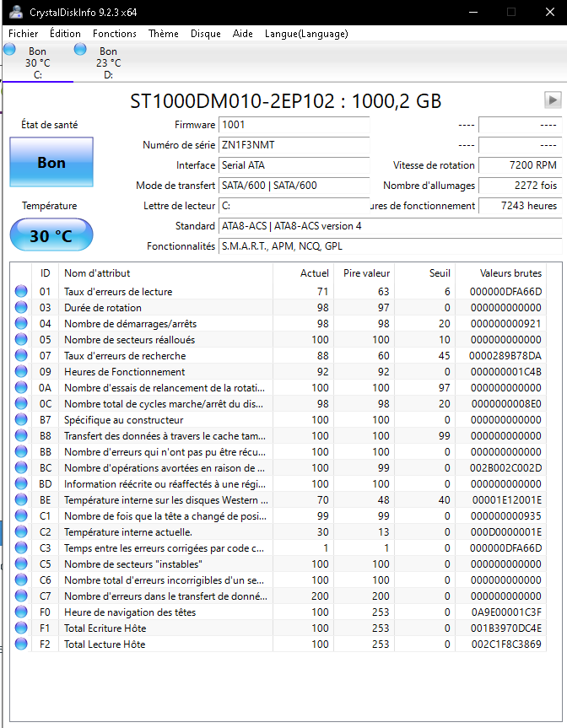Click status orb of attribute 0A row
The height and width of the screenshot is (728, 567).
[21, 387]
